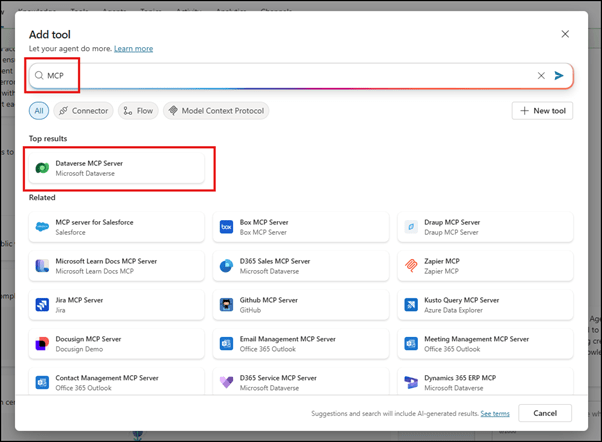Click the Jira MCP Server icon

42,305
